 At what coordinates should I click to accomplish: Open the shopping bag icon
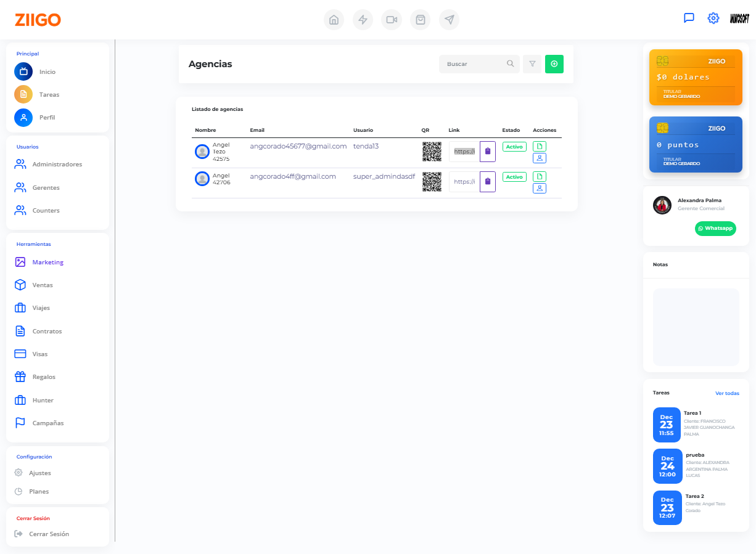(421, 20)
